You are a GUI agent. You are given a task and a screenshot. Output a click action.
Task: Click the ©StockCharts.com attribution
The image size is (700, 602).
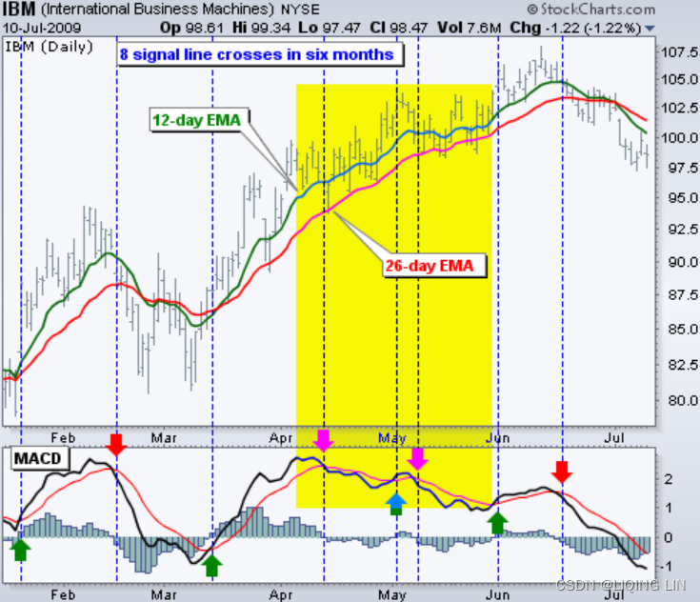point(591,9)
